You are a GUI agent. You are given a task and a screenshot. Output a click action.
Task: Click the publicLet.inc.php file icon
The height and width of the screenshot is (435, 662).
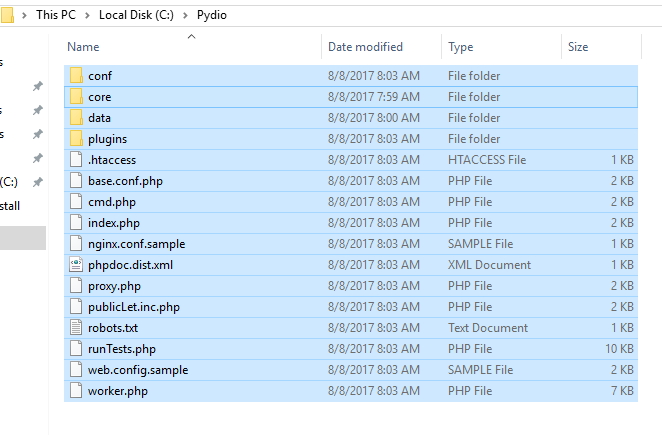pyautogui.click(x=76, y=307)
